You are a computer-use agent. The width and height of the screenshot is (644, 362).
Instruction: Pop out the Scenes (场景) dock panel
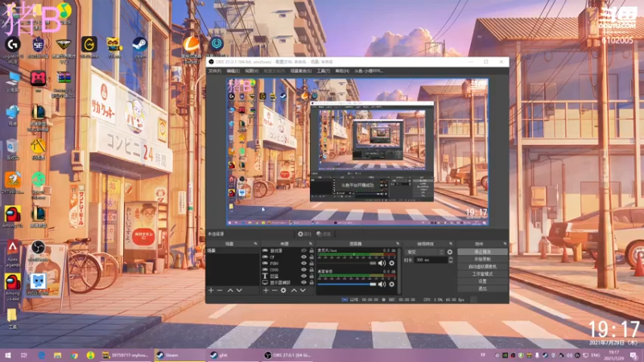(255, 244)
